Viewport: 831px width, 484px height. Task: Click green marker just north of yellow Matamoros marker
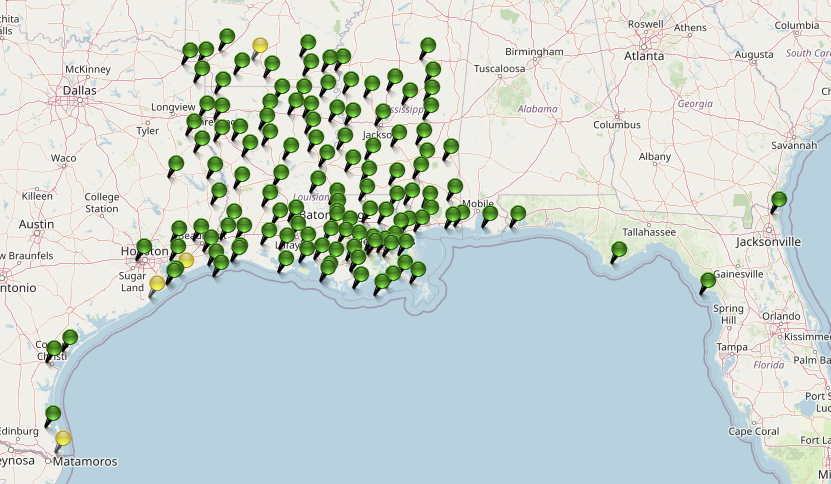click(x=53, y=414)
